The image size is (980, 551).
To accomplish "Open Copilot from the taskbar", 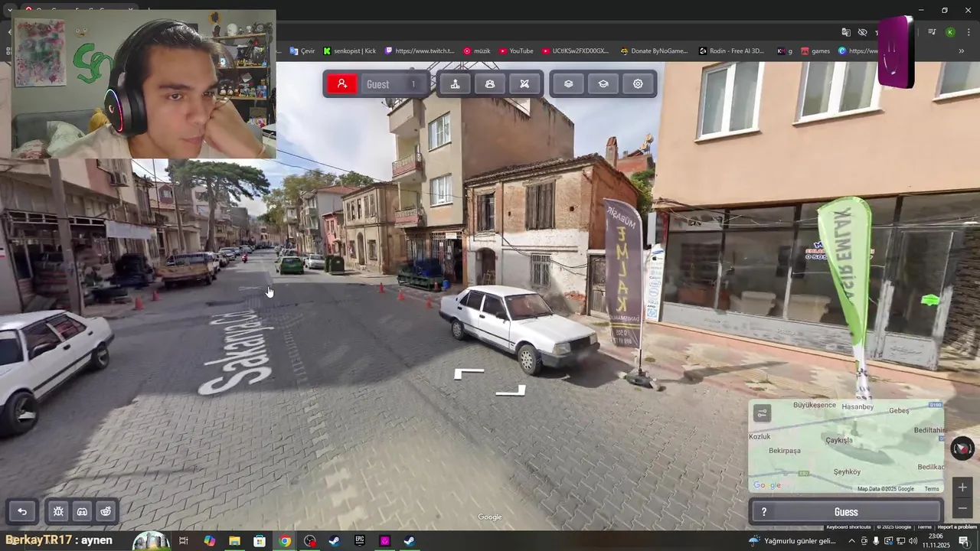I will (209, 541).
